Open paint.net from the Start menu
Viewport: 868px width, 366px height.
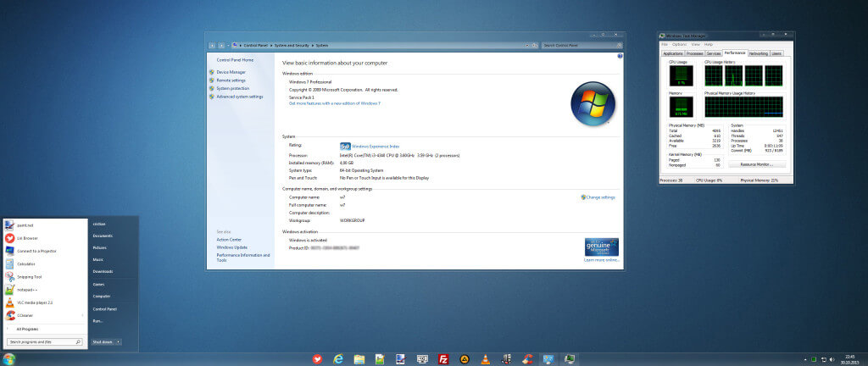25,225
